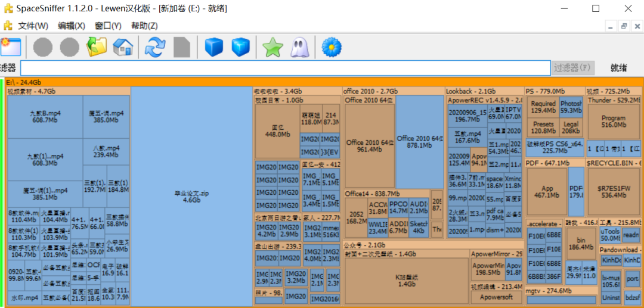Select the 破解版PS CS6_x64 225.7Mb block
644x308 pixels.
[555, 147]
